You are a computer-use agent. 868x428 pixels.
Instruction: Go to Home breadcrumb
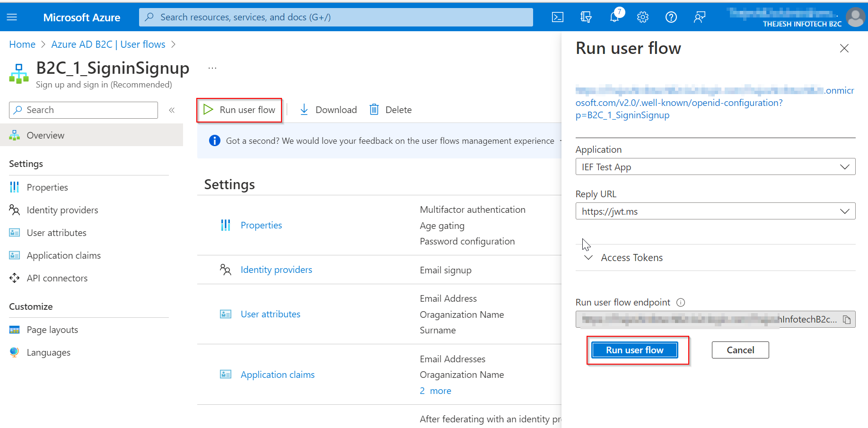(22, 44)
